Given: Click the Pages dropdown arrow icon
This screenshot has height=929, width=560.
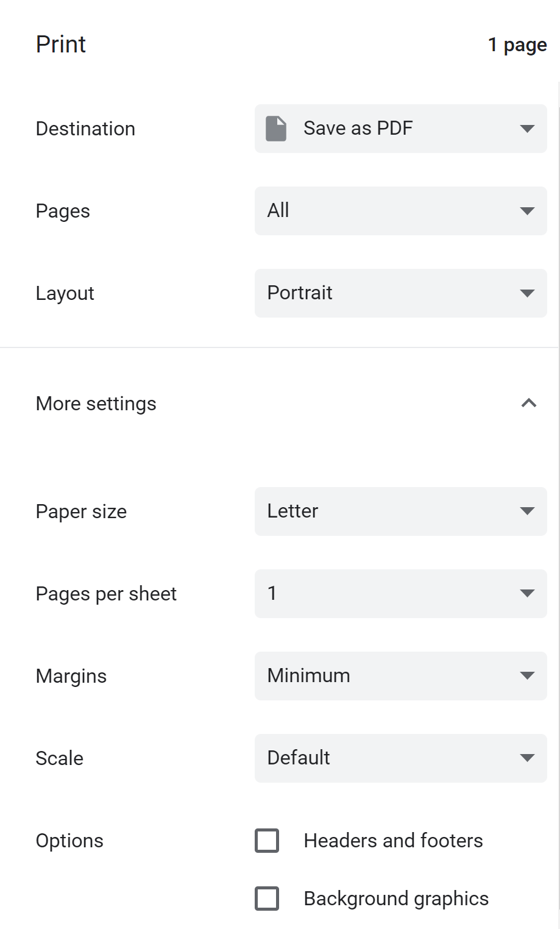Looking at the screenshot, I should coord(527,211).
